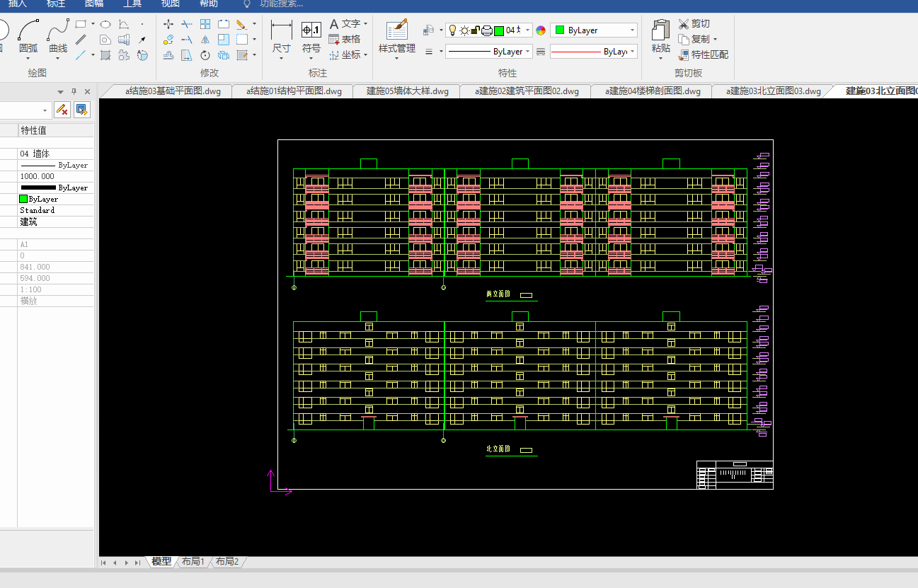Click the 文字 text button
Image resolution: width=918 pixels, height=588 pixels.
345,24
